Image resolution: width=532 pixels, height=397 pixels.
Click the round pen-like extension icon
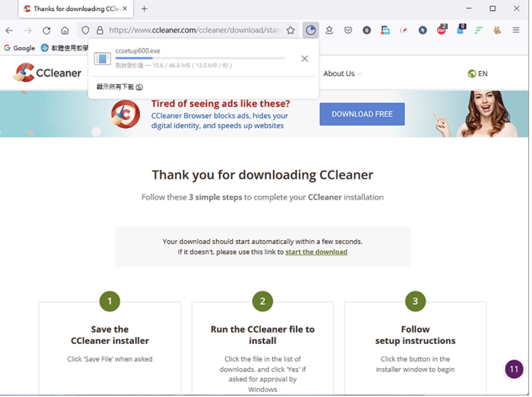pos(404,30)
